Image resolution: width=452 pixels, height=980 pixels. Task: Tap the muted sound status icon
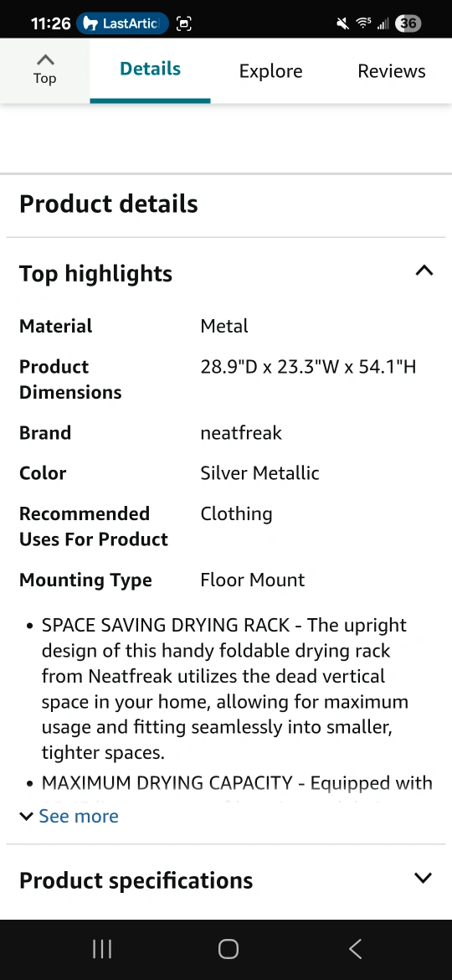click(342, 23)
